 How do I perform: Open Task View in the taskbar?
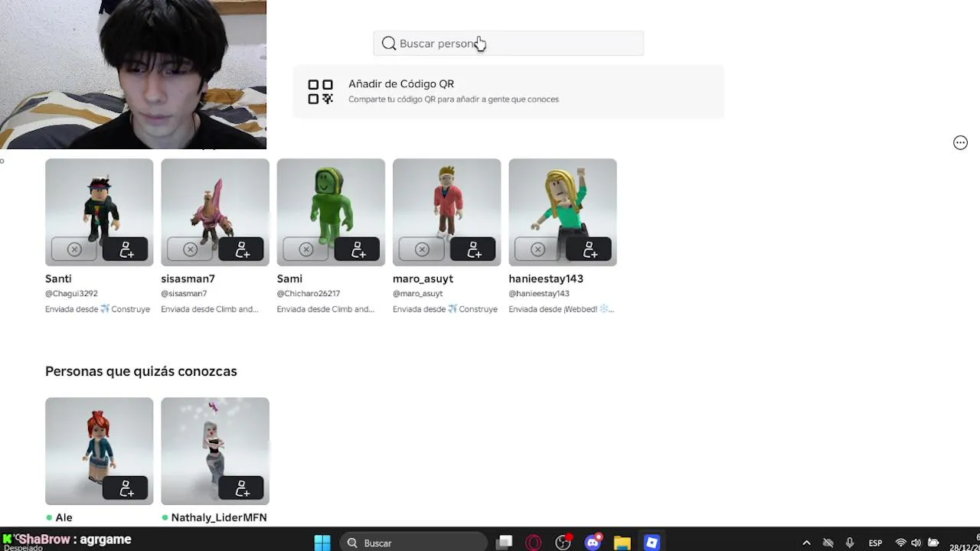504,543
